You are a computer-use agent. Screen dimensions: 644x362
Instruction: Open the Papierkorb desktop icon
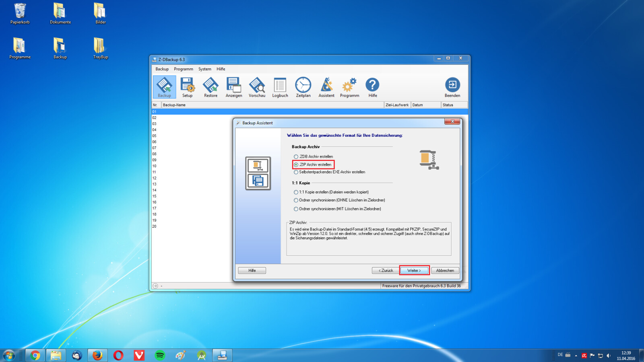(x=20, y=14)
